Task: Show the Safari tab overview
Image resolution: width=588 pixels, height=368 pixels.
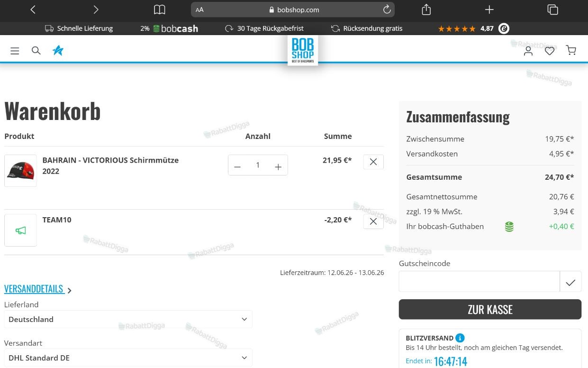Action: pos(552,9)
